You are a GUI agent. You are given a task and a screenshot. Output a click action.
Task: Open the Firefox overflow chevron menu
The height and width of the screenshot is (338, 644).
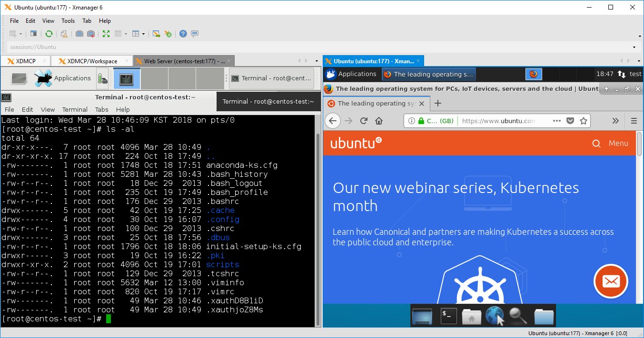point(615,121)
